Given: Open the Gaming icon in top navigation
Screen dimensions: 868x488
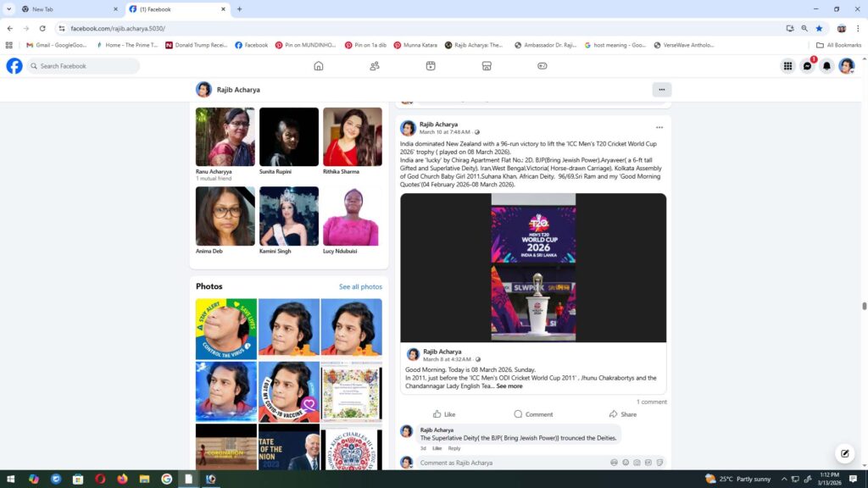Looking at the screenshot, I should coord(542,66).
